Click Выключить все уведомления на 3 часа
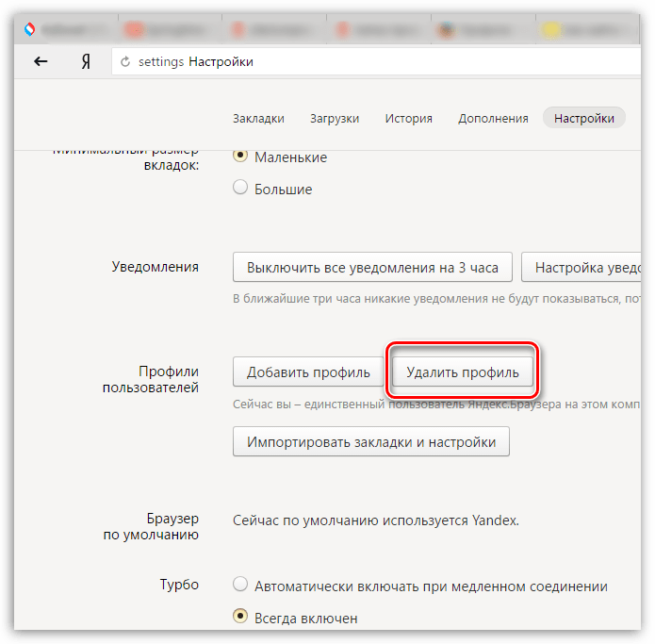The height and width of the screenshot is (644, 655). (372, 267)
